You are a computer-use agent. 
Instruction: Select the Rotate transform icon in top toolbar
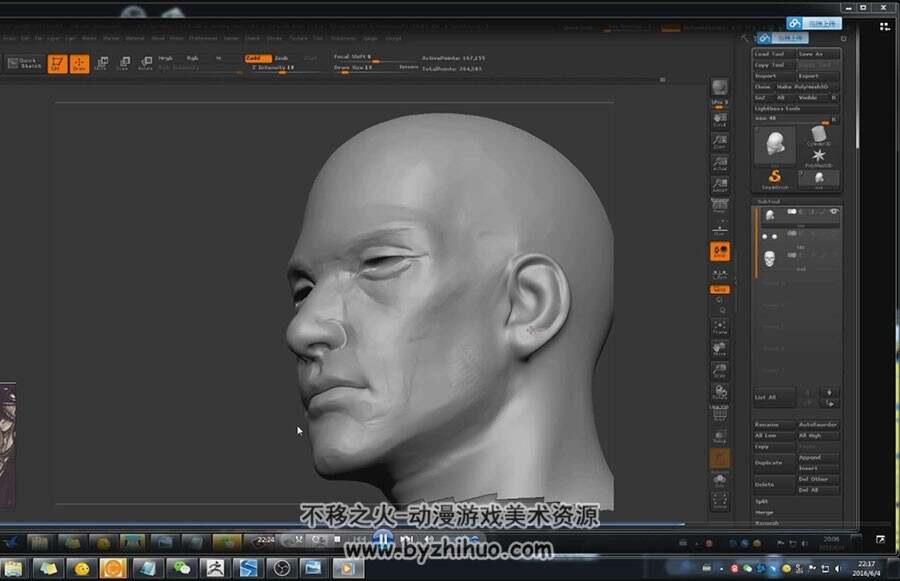point(146,63)
